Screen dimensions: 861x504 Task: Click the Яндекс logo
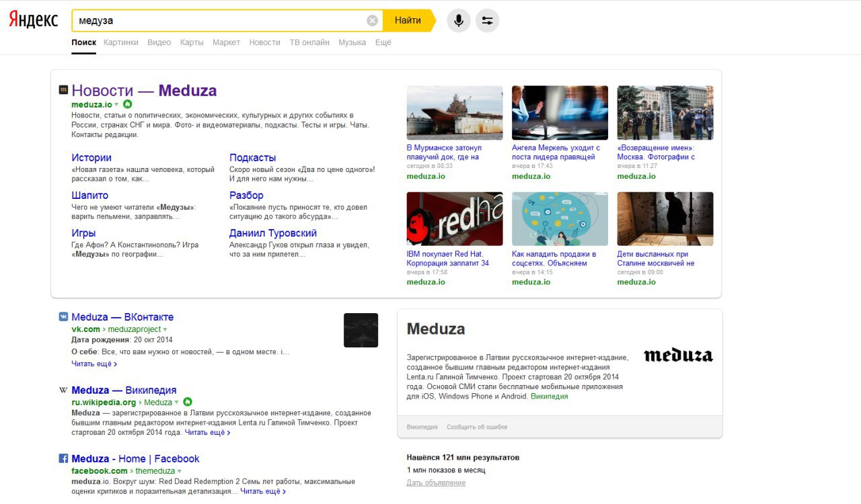pyautogui.click(x=33, y=20)
